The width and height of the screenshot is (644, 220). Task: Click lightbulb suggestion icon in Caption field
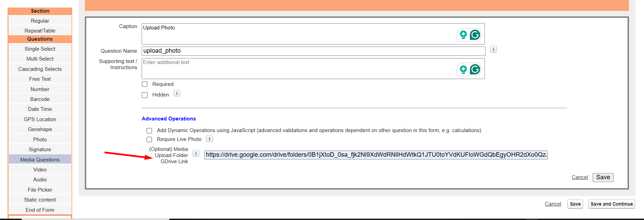click(463, 35)
